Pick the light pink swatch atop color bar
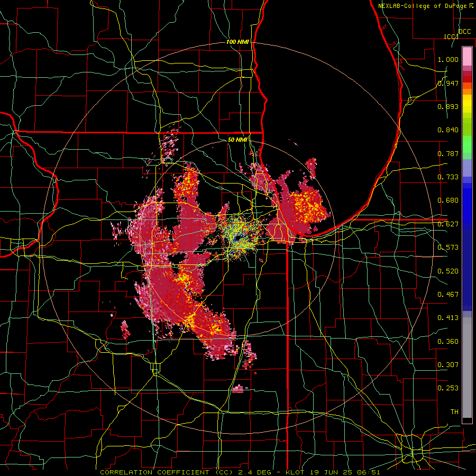 pos(467,56)
